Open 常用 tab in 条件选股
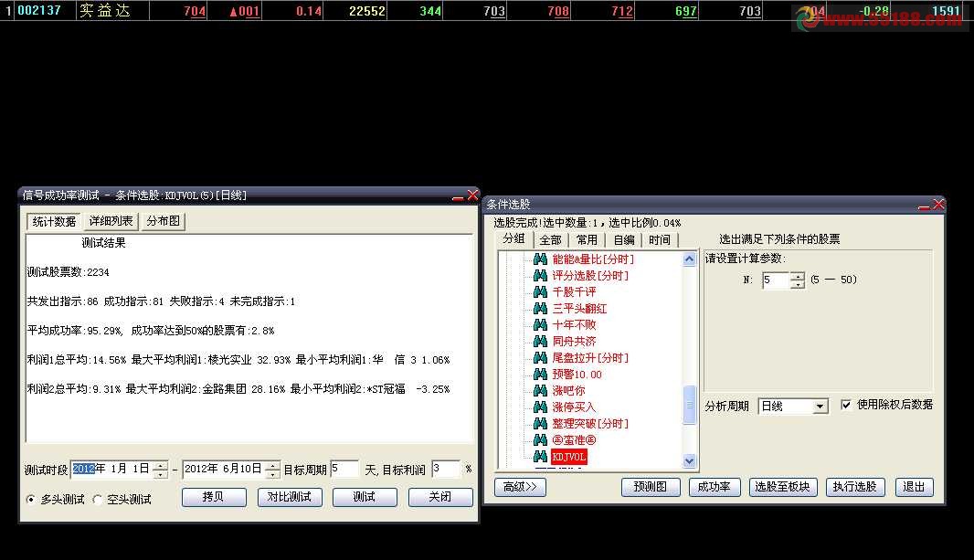This screenshot has height=560, width=974. point(587,239)
